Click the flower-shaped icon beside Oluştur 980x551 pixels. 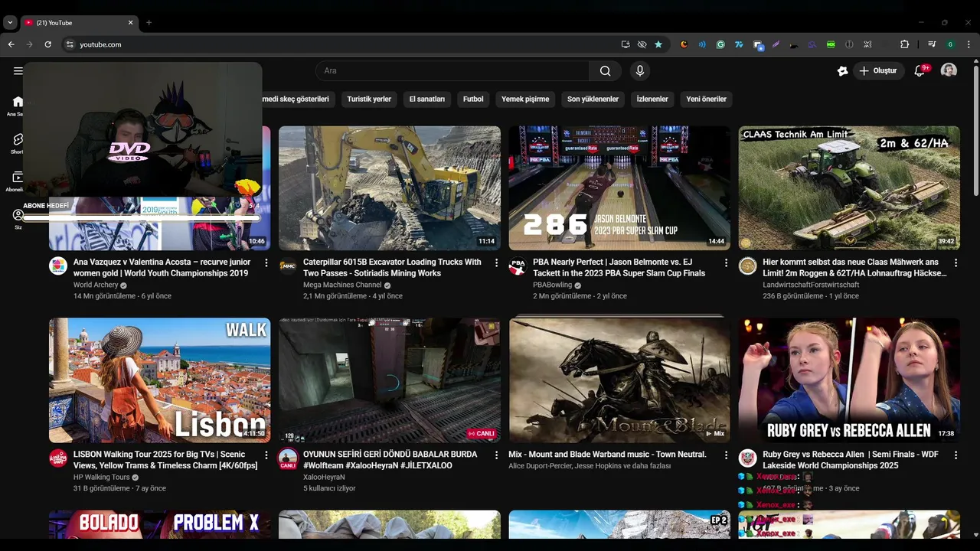coord(843,70)
